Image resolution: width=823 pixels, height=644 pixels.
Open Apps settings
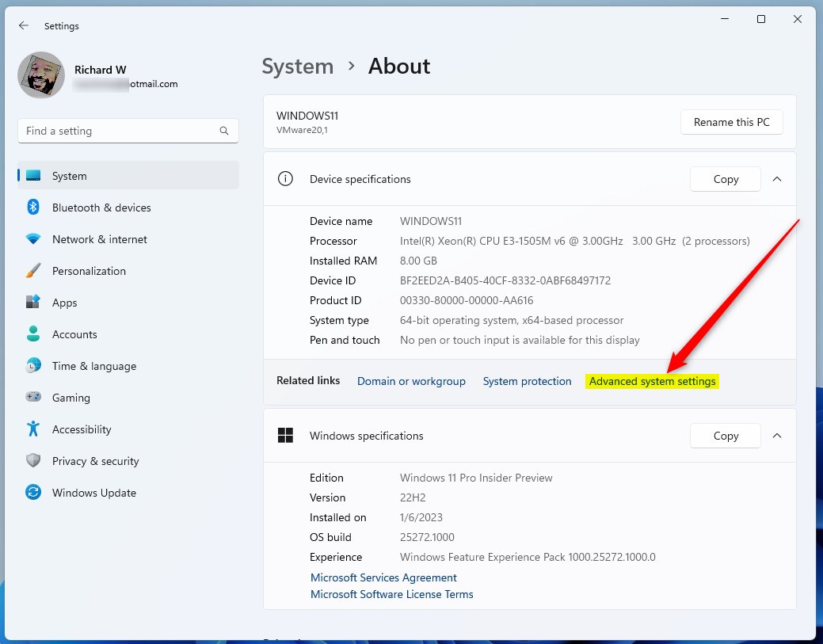(x=65, y=303)
